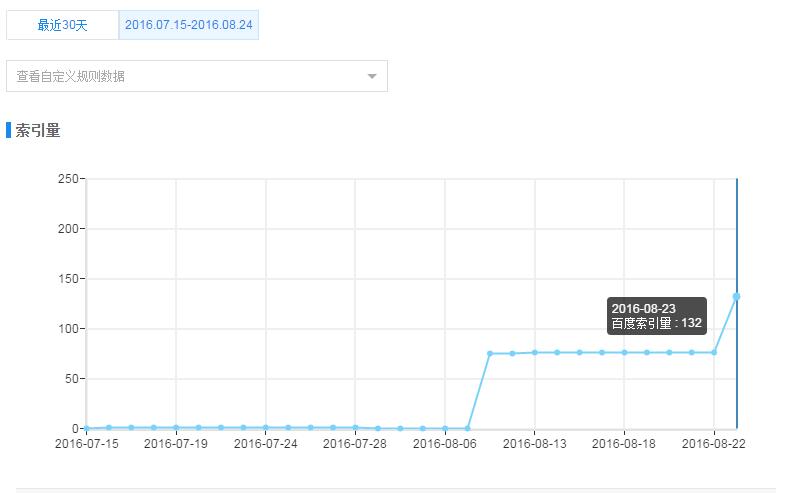Viewport: 800px width, 493px height.
Task: Click the first data point after the jump to 75
Action: click(x=490, y=353)
